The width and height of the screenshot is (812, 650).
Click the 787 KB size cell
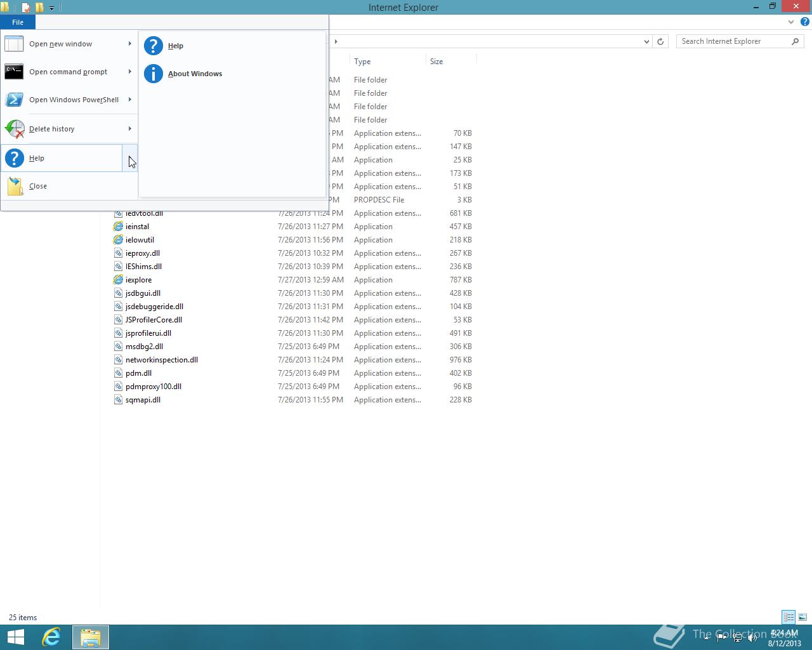[461, 280]
